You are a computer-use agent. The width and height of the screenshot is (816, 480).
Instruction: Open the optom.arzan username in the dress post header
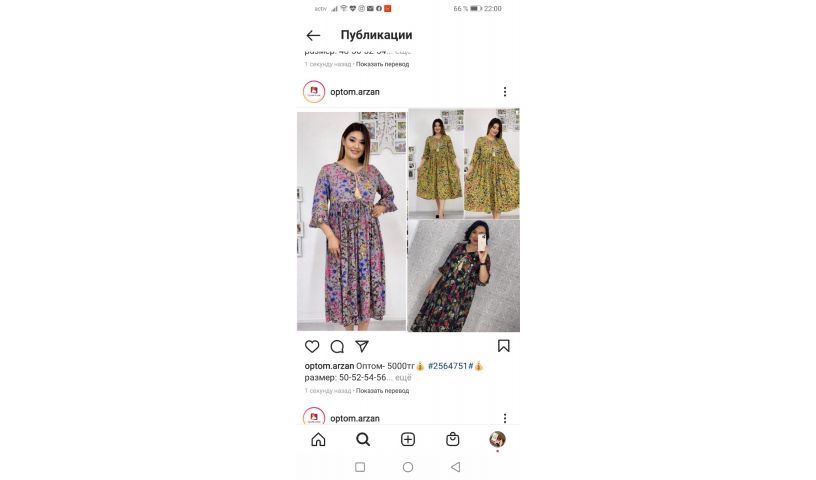(355, 92)
